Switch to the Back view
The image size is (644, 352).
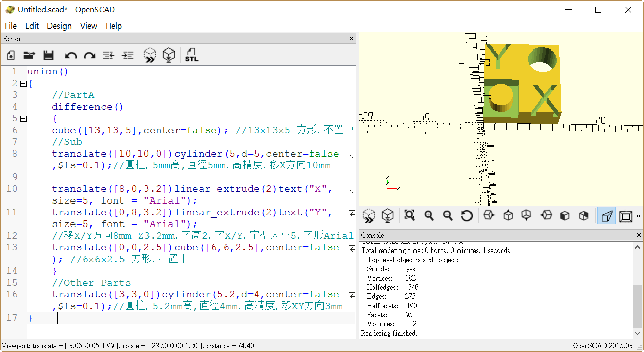coord(584,216)
